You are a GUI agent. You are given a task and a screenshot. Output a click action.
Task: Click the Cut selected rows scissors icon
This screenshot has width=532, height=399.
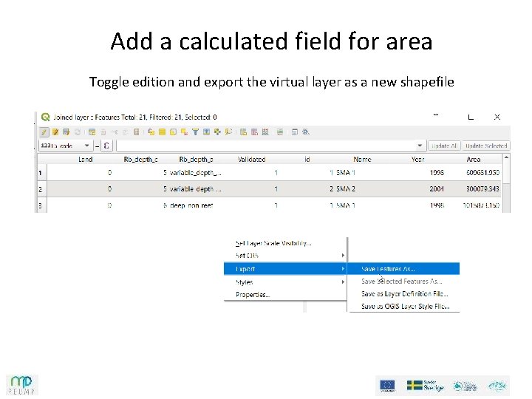click(x=115, y=132)
